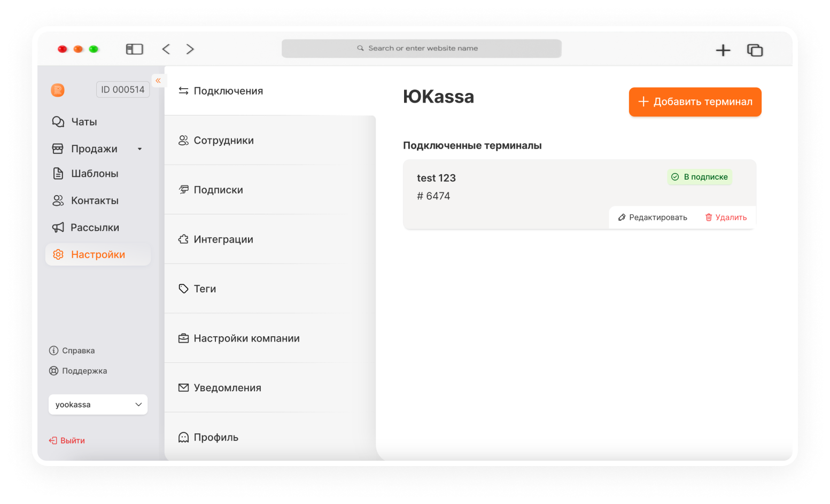Click the orange app logo icon
830x504 pixels.
pos(58,90)
